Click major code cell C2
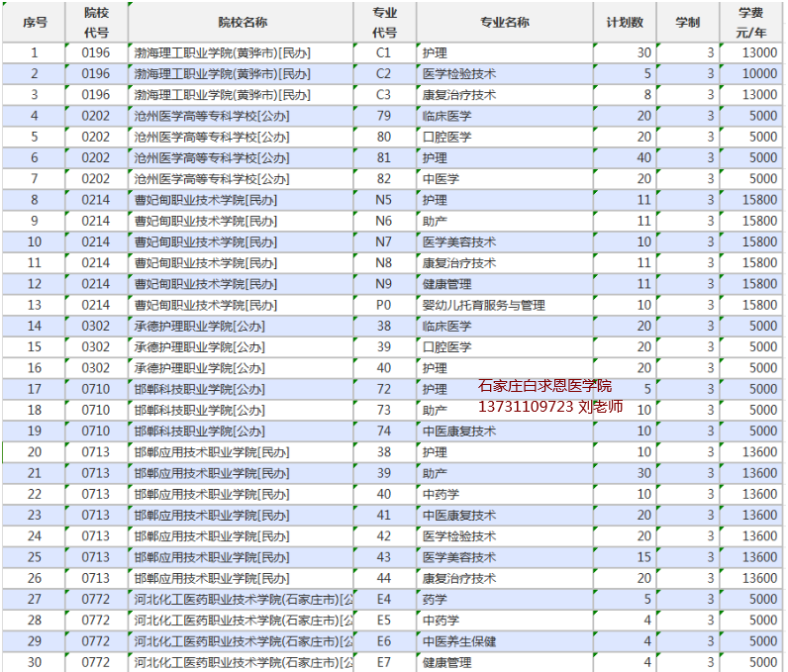The height and width of the screenshot is (672, 788). (x=385, y=74)
